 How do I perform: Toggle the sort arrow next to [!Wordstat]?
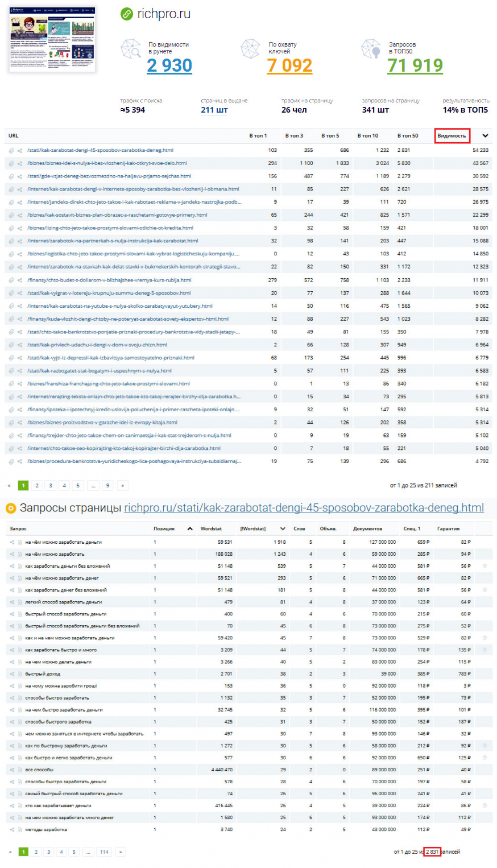click(283, 529)
